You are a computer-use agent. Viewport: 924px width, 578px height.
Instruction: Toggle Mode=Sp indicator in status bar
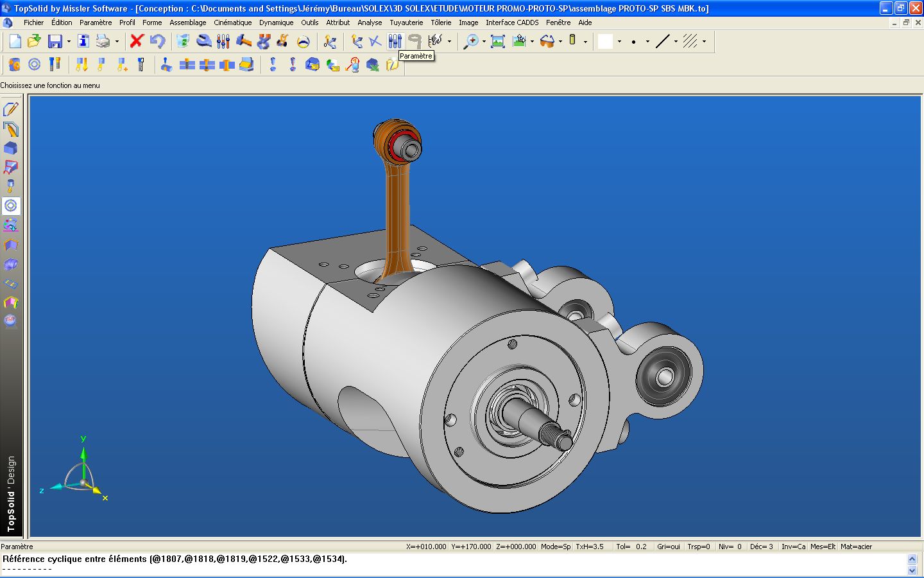tap(555, 547)
